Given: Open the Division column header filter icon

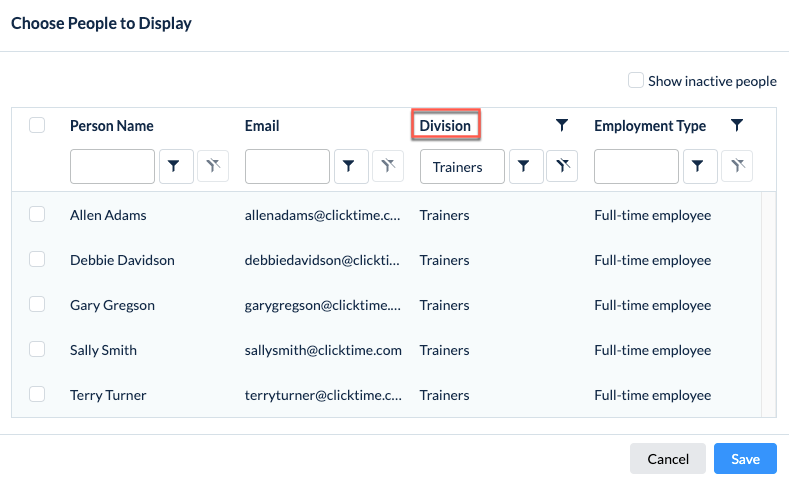Looking at the screenshot, I should 562,125.
